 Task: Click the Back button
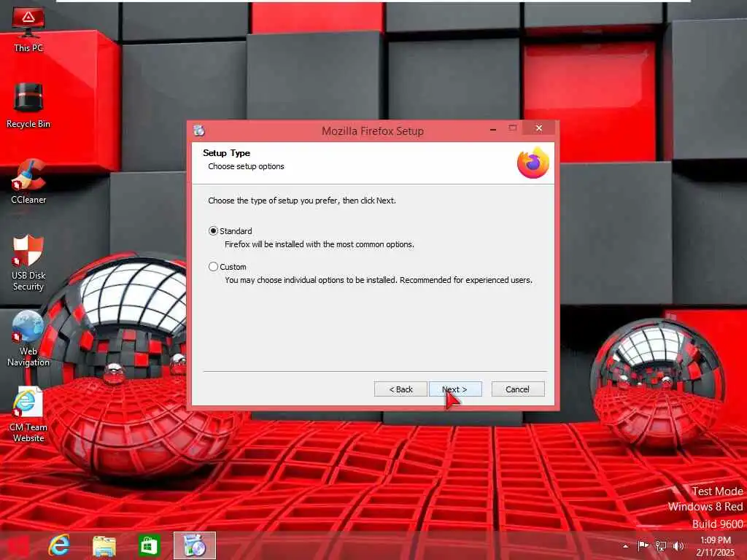[400, 389]
